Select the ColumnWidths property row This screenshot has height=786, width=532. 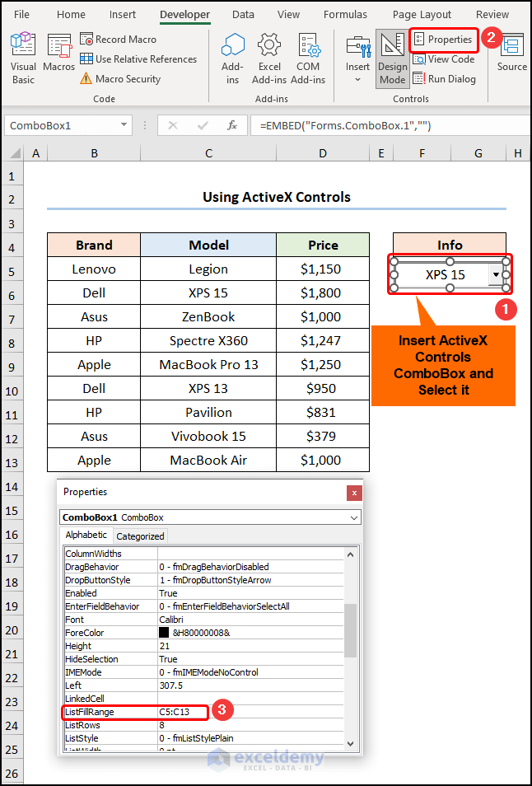click(204, 554)
